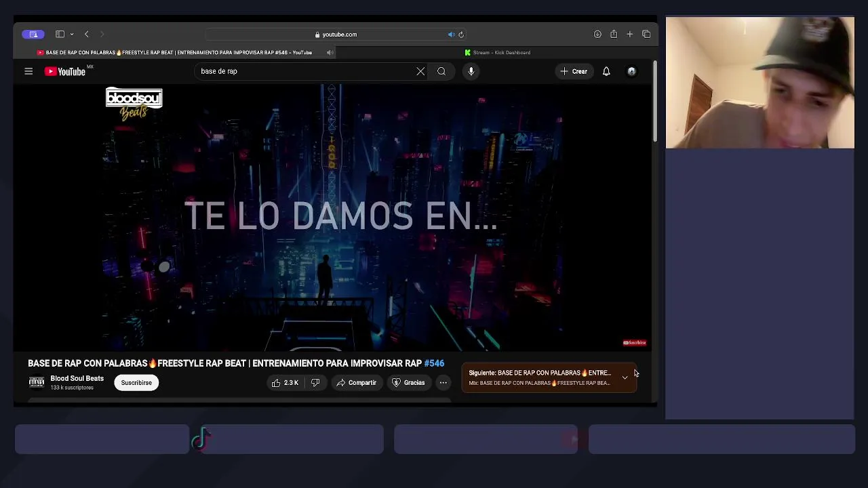This screenshot has width=868, height=488.
Task: Open the YouTube account avatar menu
Action: point(631,71)
